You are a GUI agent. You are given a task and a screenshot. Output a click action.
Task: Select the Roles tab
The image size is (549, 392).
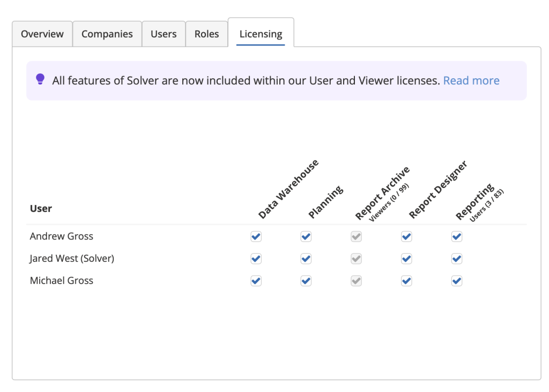click(x=207, y=34)
